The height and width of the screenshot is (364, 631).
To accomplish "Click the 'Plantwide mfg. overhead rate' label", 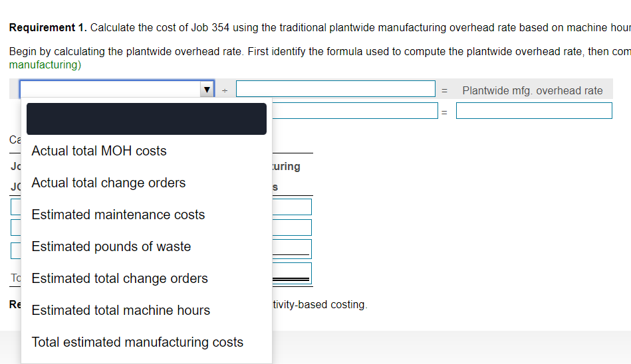I will coord(533,90).
